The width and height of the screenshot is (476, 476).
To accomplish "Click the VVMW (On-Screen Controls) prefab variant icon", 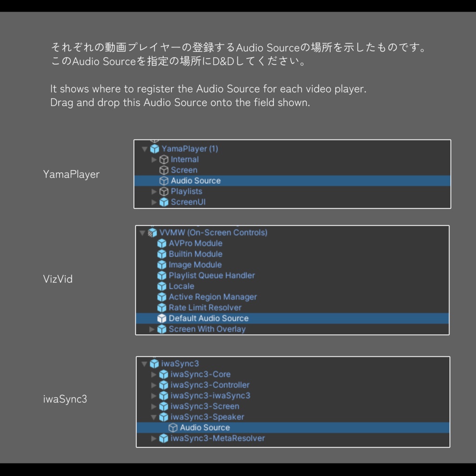I will pos(152,232).
